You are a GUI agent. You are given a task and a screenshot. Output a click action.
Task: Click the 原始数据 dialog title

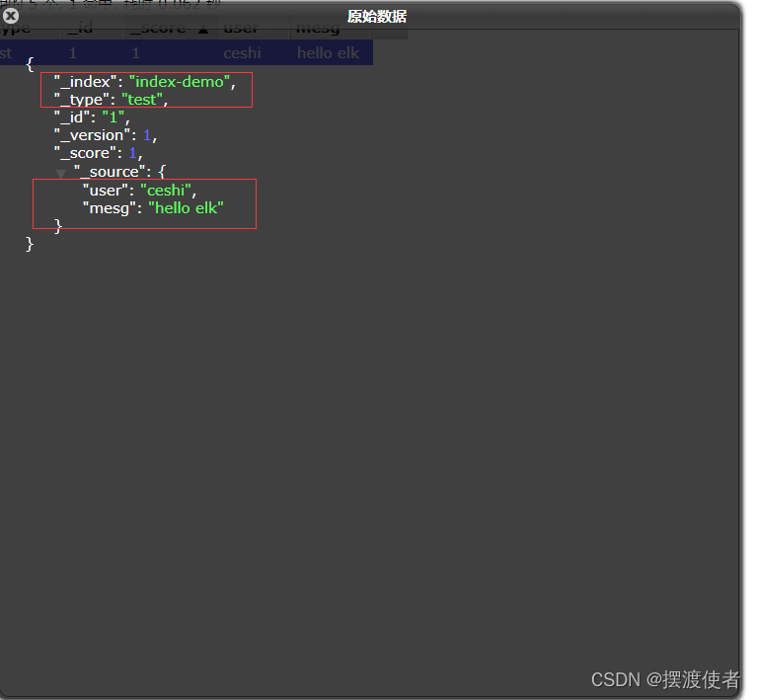click(x=377, y=17)
